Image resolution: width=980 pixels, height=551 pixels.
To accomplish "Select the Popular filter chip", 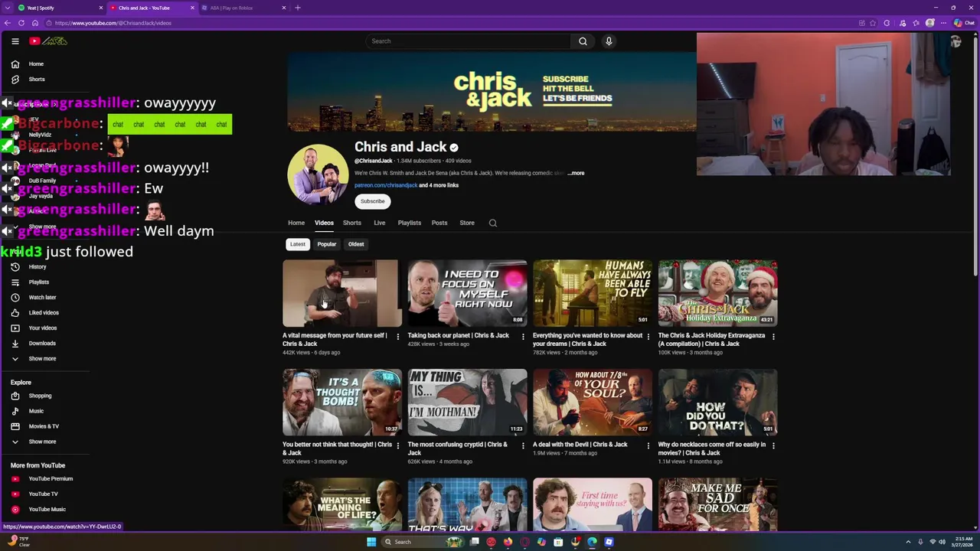I will click(x=327, y=244).
